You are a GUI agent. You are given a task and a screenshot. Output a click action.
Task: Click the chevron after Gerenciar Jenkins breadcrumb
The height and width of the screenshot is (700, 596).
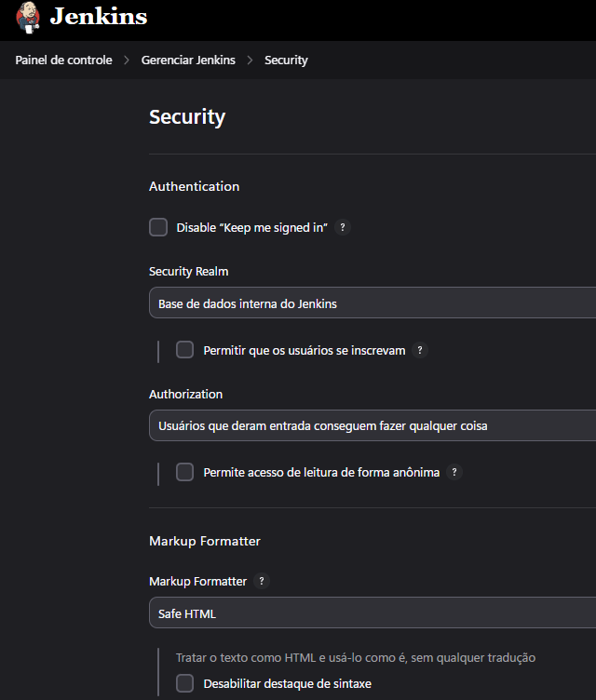tap(250, 61)
